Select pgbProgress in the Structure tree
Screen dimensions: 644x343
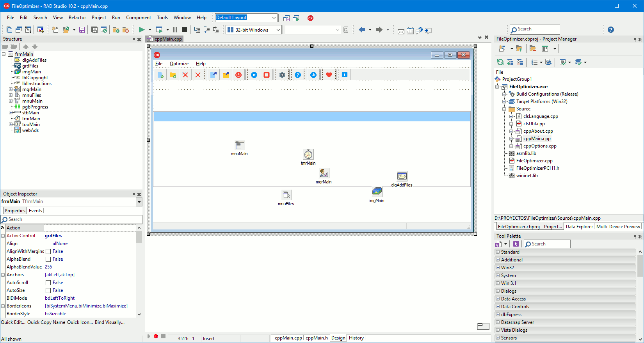click(35, 107)
